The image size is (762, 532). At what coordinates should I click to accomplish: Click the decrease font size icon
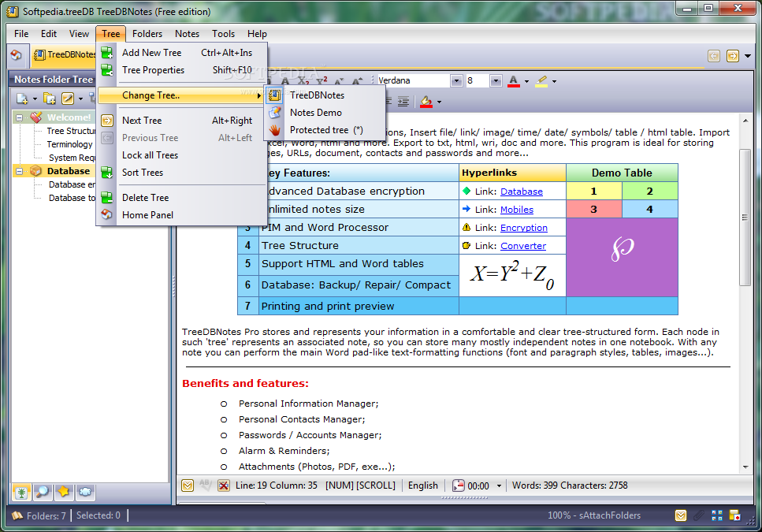[339, 80]
